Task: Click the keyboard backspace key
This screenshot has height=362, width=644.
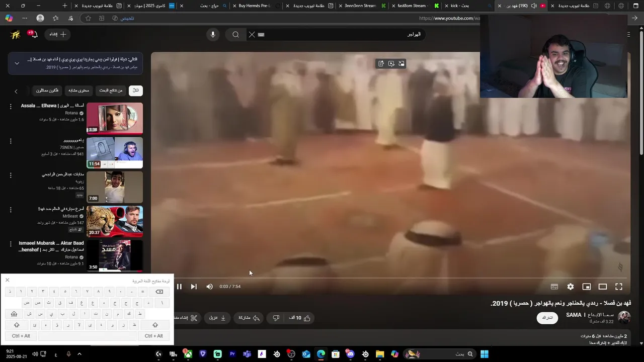Action: pos(159,292)
